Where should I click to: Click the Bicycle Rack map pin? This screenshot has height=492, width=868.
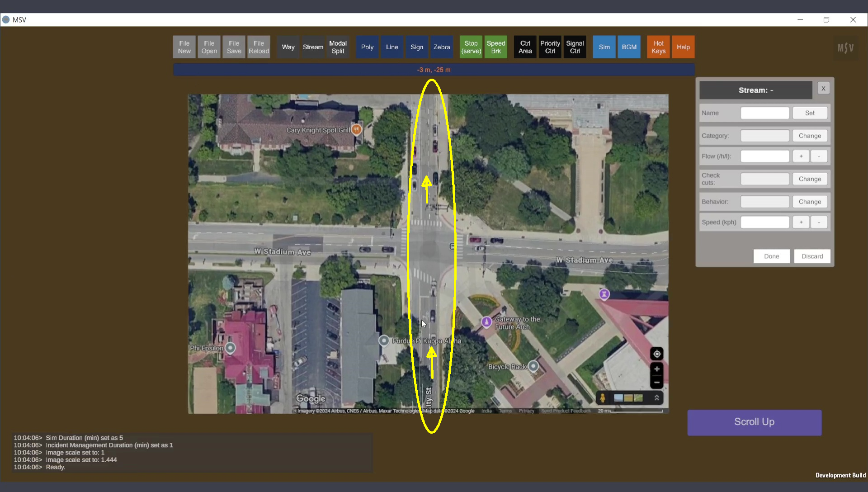[x=533, y=366]
